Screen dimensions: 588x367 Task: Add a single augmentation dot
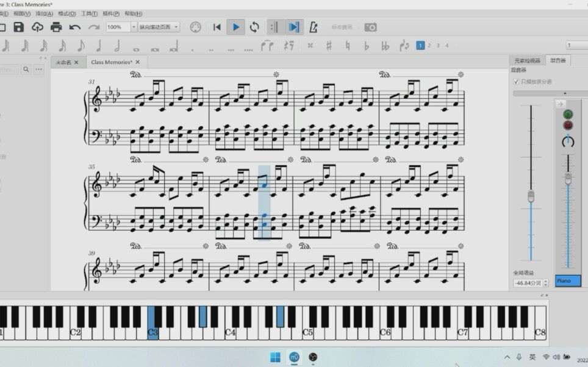(192, 49)
